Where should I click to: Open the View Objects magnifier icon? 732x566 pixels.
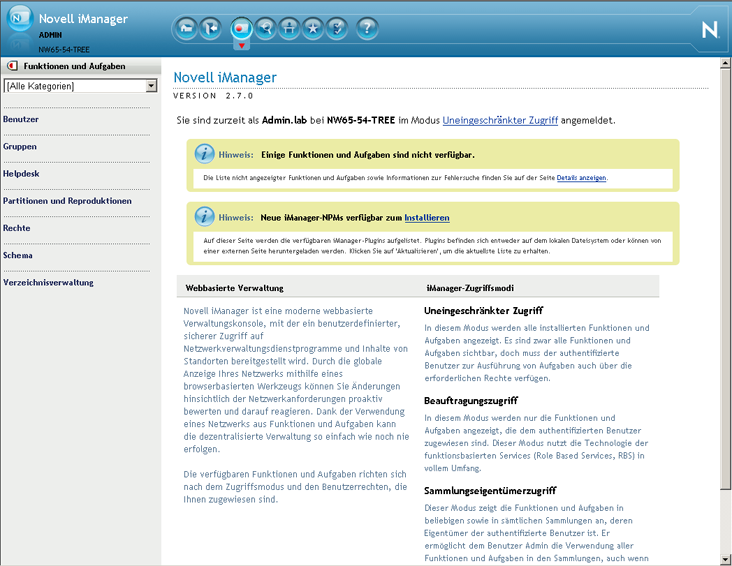(266, 28)
